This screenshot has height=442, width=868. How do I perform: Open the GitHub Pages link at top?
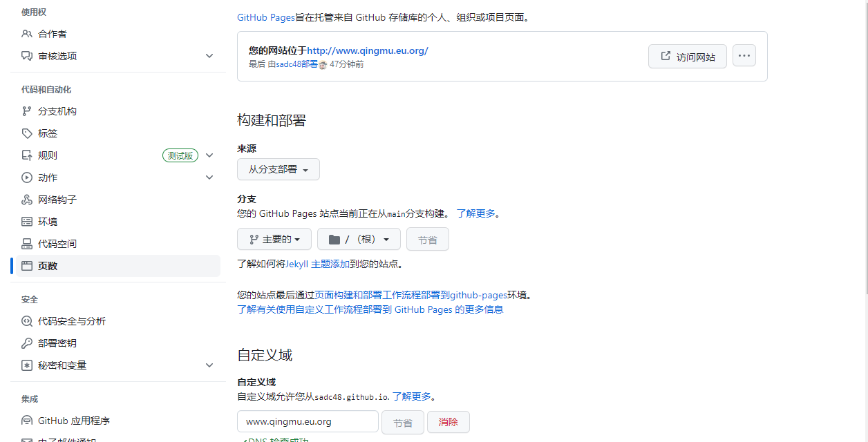coord(266,17)
